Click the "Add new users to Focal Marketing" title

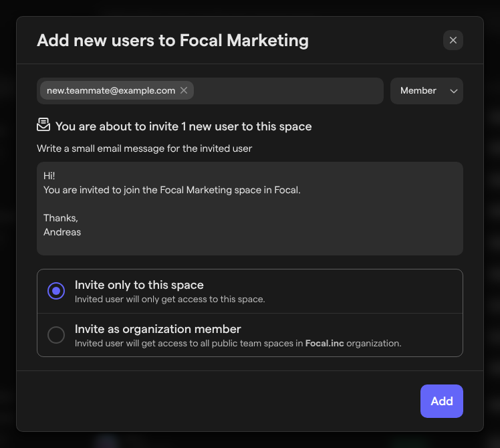coord(173,41)
